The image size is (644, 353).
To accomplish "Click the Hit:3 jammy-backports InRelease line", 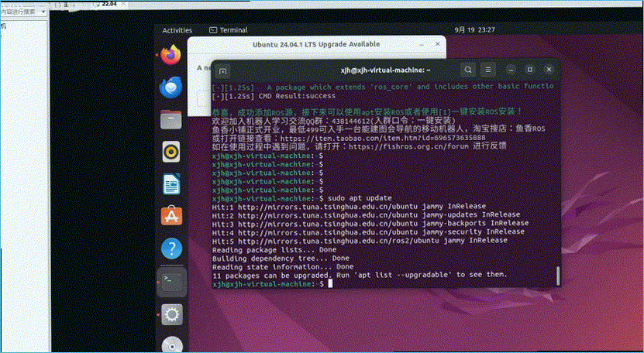I will tap(370, 223).
